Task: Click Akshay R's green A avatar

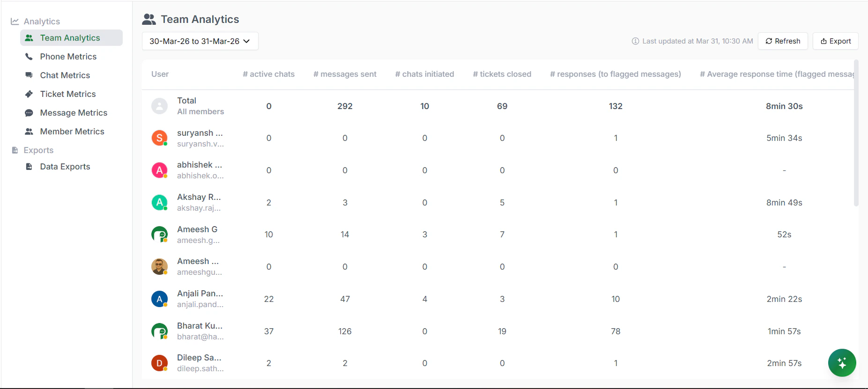Action: (159, 203)
